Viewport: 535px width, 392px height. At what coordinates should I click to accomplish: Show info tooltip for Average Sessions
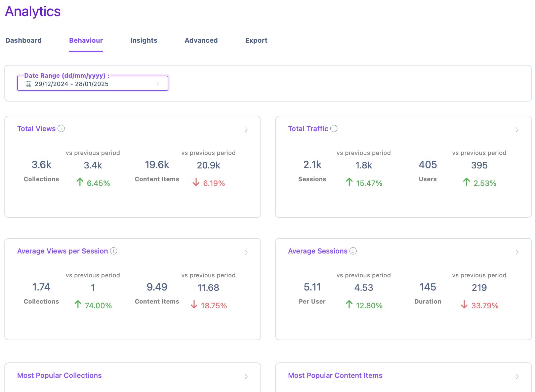click(x=353, y=251)
